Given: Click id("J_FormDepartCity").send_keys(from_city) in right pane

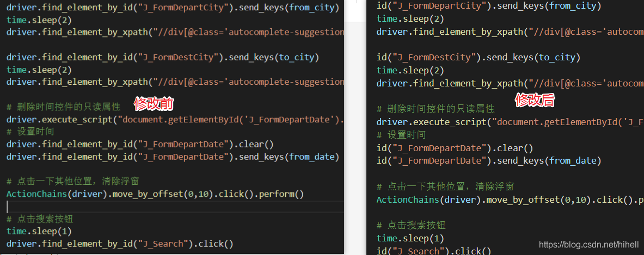Looking at the screenshot, I should tap(489, 6).
